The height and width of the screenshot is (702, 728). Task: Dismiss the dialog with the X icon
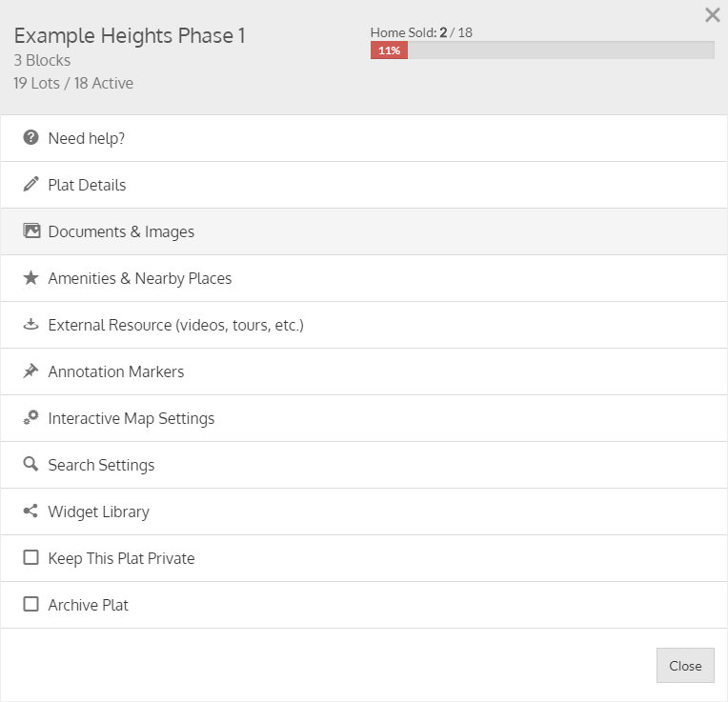[x=712, y=15]
